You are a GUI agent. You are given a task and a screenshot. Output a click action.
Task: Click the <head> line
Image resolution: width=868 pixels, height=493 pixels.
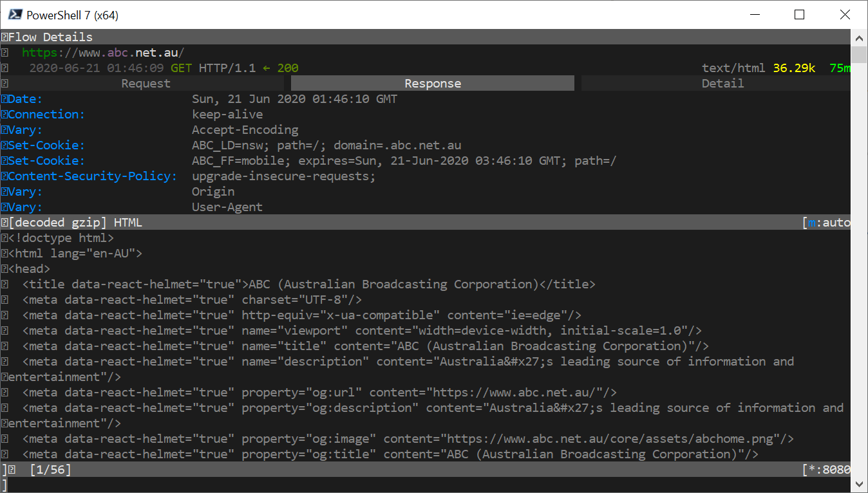pos(29,269)
